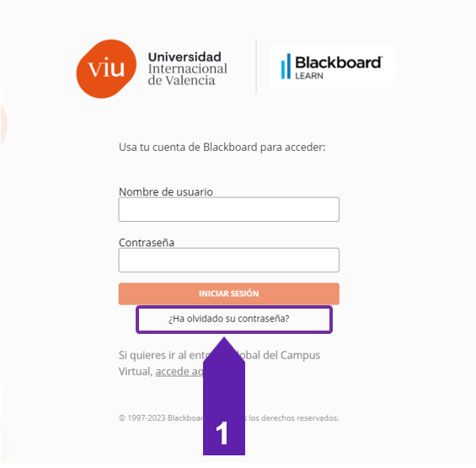Click the INICIAR SESIÓN button

coord(229,293)
